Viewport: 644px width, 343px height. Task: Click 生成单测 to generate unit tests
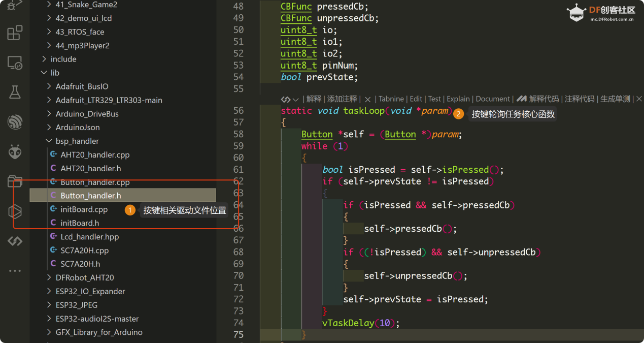tap(615, 99)
